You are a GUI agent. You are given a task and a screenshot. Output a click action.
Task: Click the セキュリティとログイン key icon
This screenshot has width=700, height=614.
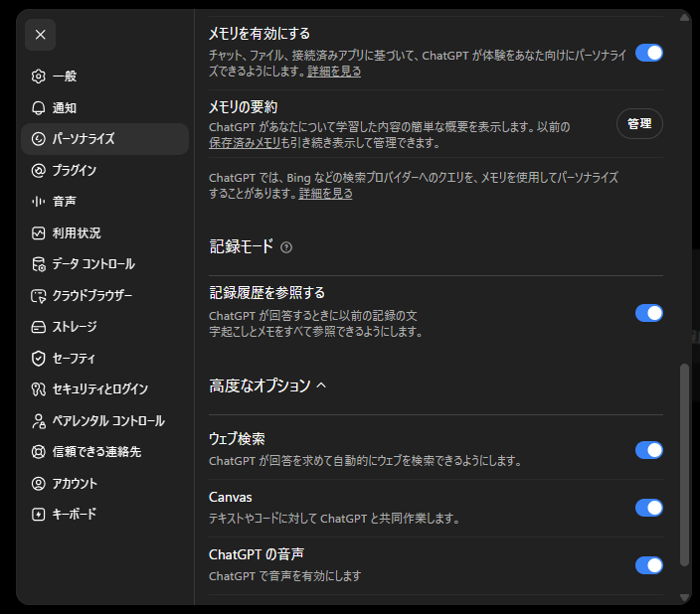point(39,389)
